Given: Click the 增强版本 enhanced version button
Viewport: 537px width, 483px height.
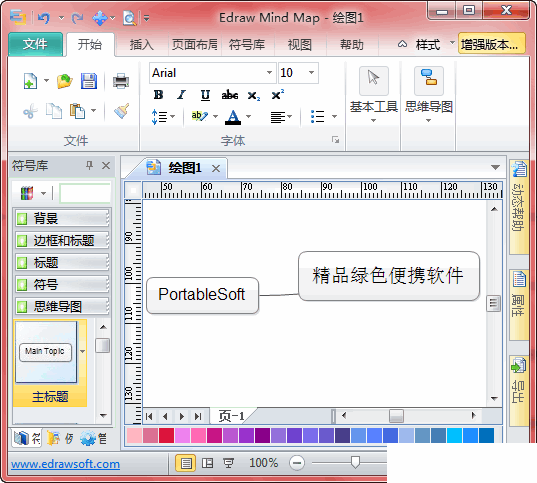Looking at the screenshot, I should (491, 44).
